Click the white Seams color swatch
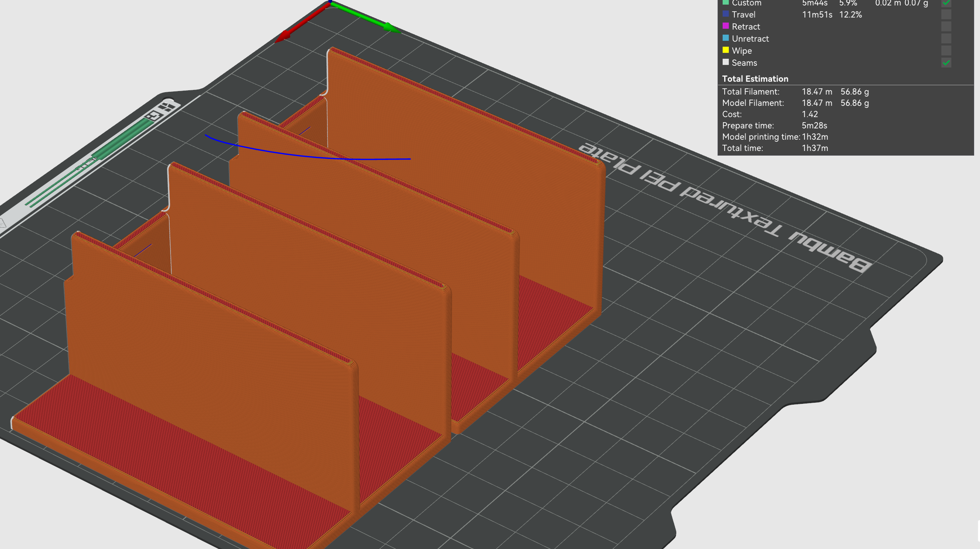This screenshot has height=549, width=980. pos(725,62)
